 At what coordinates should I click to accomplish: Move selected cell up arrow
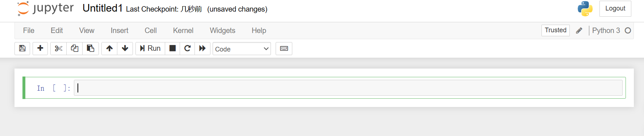[109, 49]
